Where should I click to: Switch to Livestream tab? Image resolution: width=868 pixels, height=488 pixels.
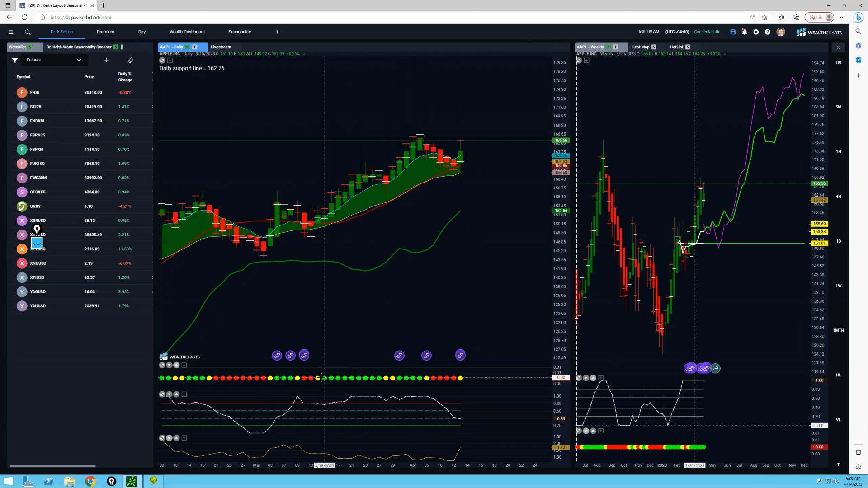[x=221, y=47]
